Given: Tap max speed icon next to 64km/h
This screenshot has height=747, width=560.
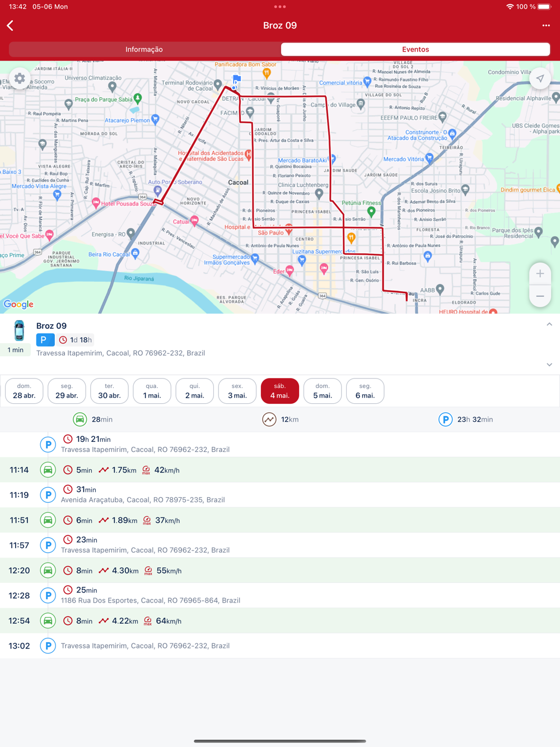Looking at the screenshot, I should click(x=148, y=621).
